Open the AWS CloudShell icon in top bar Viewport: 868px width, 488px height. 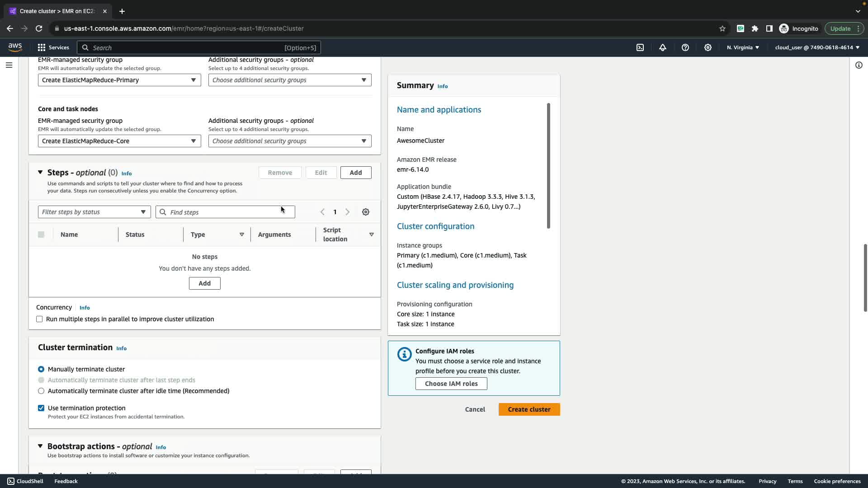[x=640, y=47]
